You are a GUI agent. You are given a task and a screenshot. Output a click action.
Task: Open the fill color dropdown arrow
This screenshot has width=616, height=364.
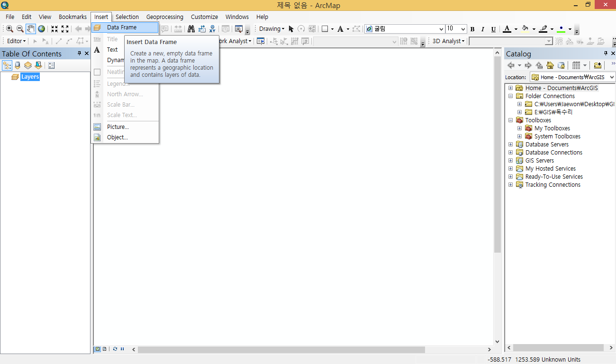click(534, 29)
